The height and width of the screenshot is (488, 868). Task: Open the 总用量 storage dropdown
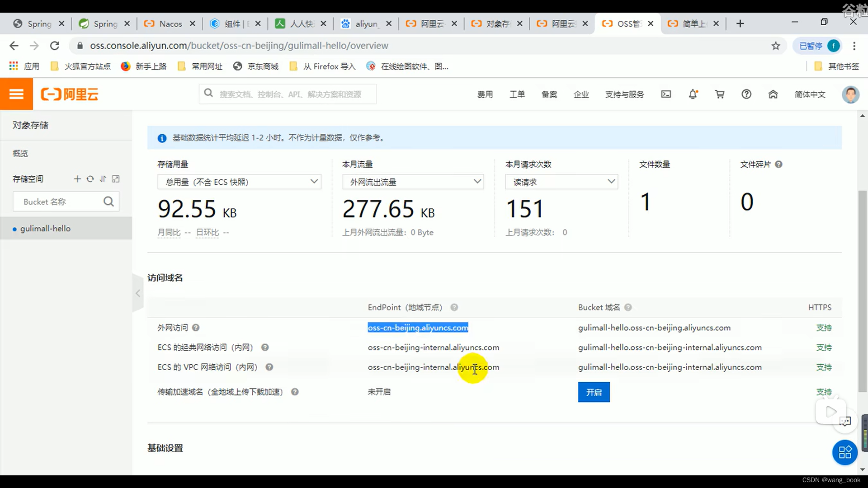point(239,182)
